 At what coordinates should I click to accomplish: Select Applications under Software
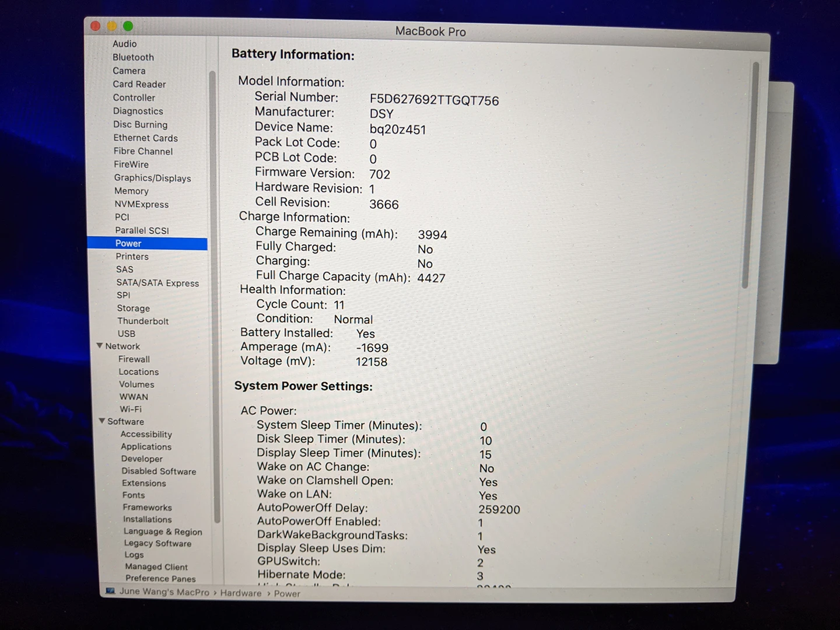pyautogui.click(x=146, y=446)
